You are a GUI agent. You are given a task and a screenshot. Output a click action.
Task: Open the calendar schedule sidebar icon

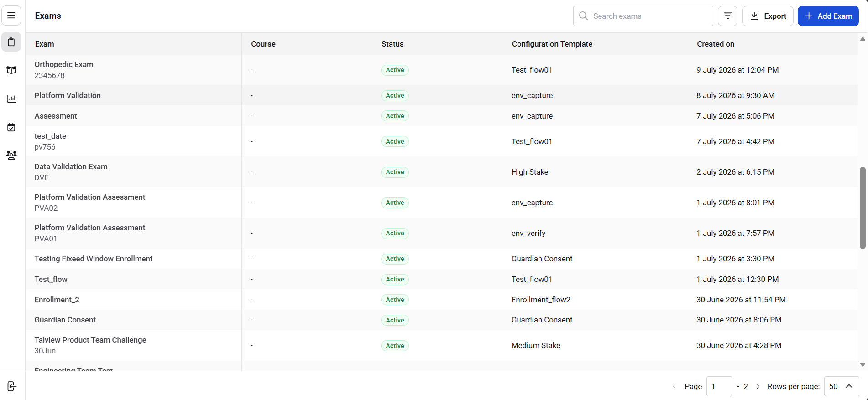(x=11, y=127)
